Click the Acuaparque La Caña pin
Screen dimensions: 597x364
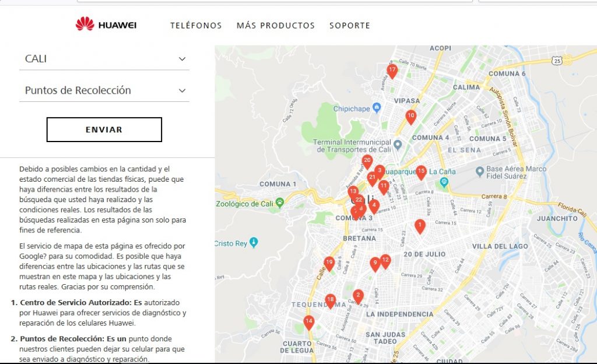[x=444, y=182]
